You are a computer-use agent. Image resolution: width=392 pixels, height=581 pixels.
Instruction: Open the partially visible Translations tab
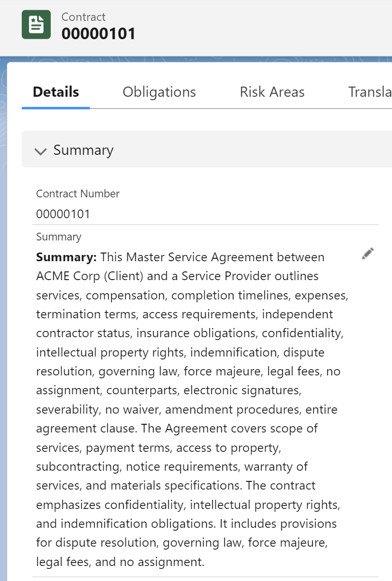[x=370, y=92]
